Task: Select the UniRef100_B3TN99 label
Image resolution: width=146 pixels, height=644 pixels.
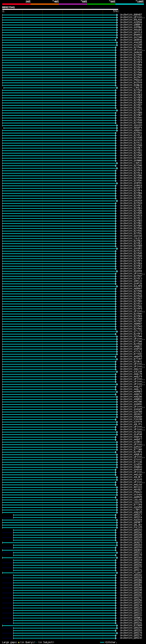Action: pyautogui.click(x=131, y=625)
